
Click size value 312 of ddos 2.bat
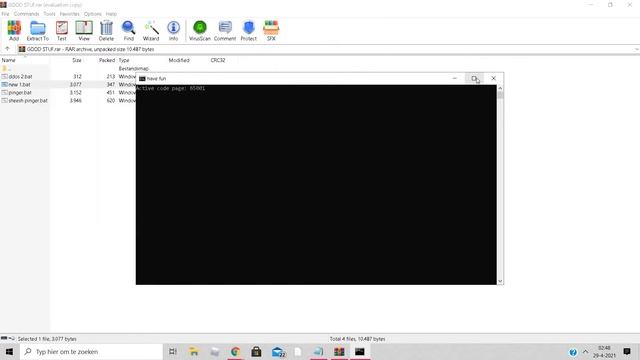[77, 76]
